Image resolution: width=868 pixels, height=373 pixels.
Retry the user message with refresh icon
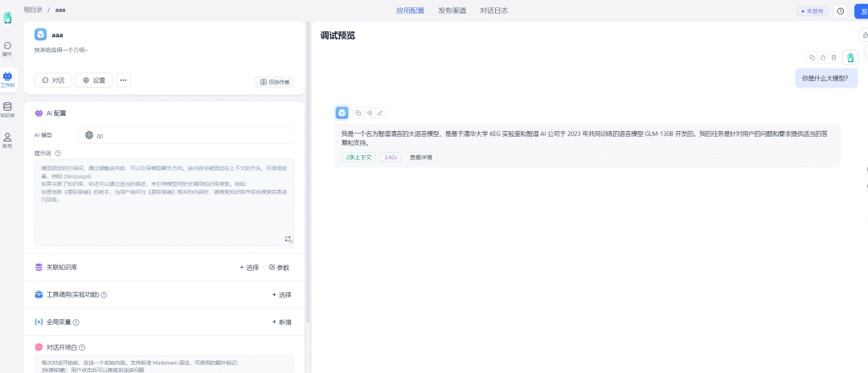tap(823, 57)
